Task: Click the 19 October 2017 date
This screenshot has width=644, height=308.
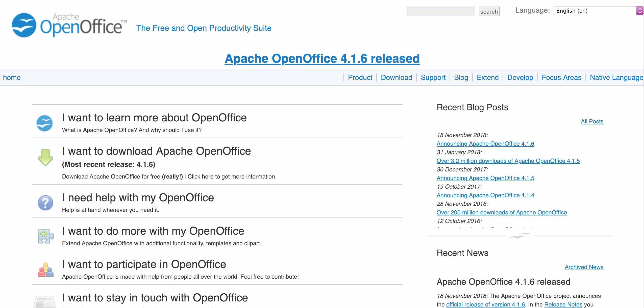Action: tap(459, 187)
